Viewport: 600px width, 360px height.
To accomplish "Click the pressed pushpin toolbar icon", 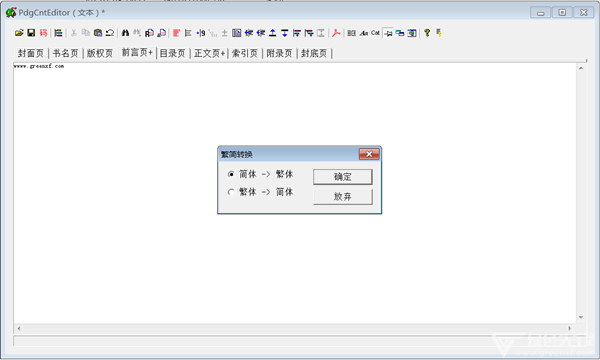I will [x=388, y=33].
